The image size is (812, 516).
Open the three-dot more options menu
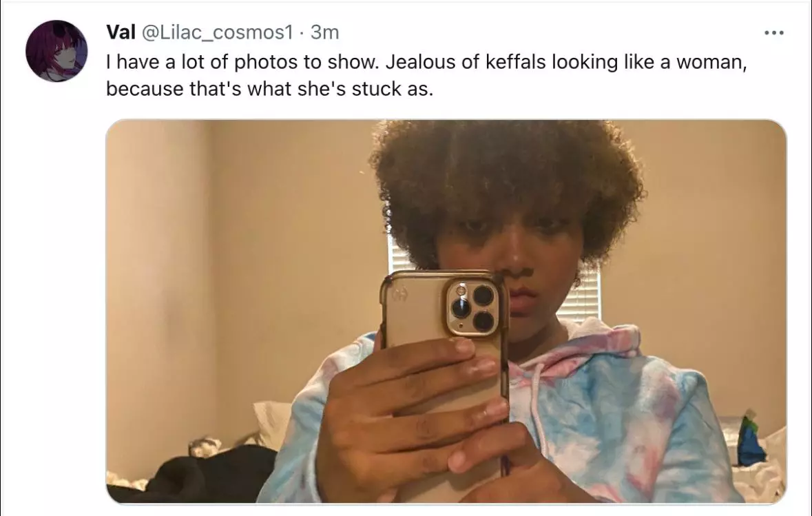(773, 32)
